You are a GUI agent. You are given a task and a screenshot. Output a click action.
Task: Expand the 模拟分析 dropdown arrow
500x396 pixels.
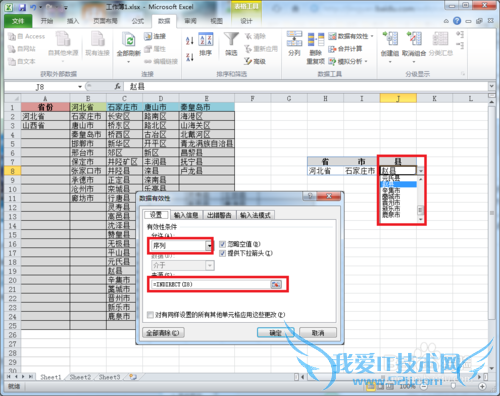tap(366, 62)
